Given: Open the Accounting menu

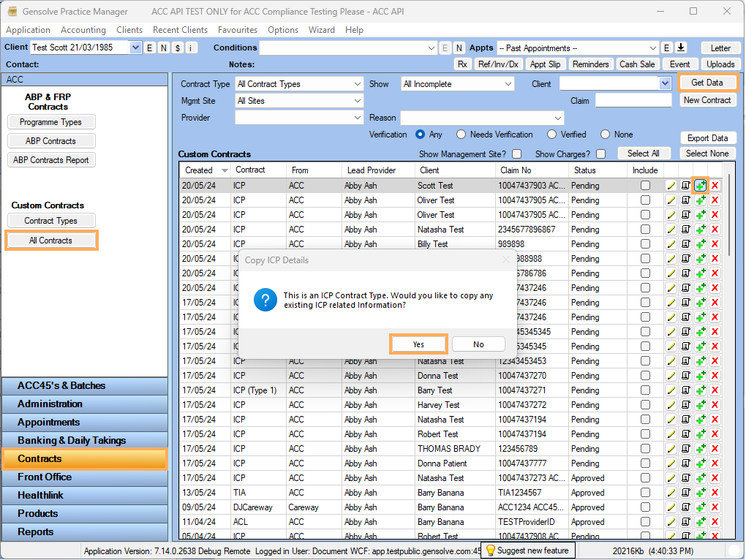Looking at the screenshot, I should tap(83, 29).
